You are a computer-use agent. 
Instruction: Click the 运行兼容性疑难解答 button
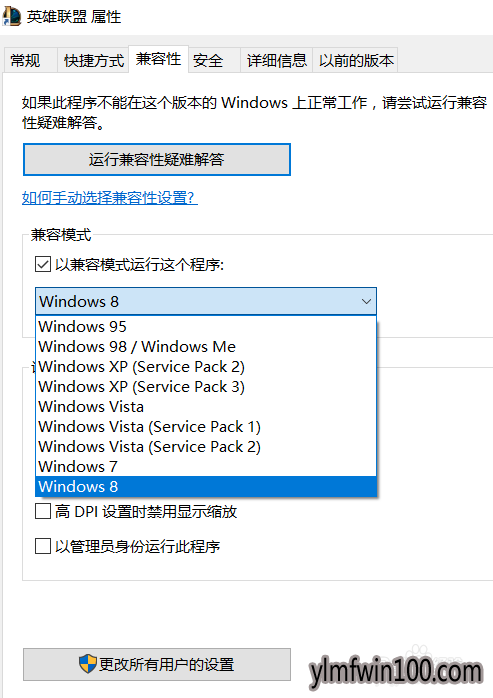[157, 159]
